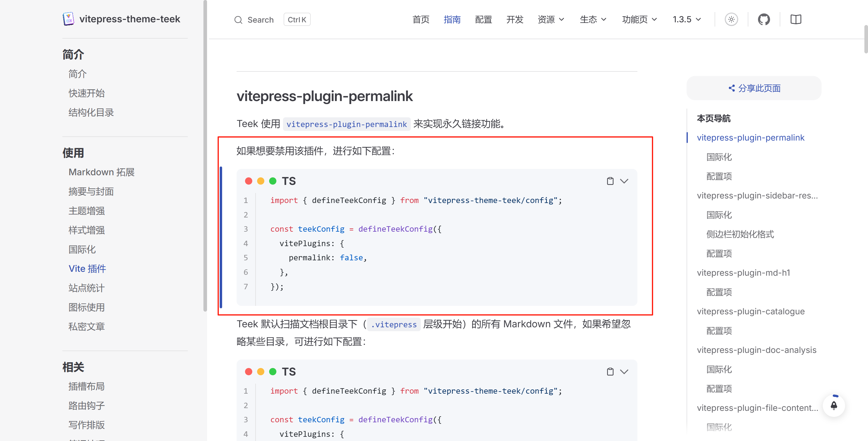Viewport: 868px width, 441px height.
Task: Click the share icon in 分享此页面
Action: coord(731,88)
